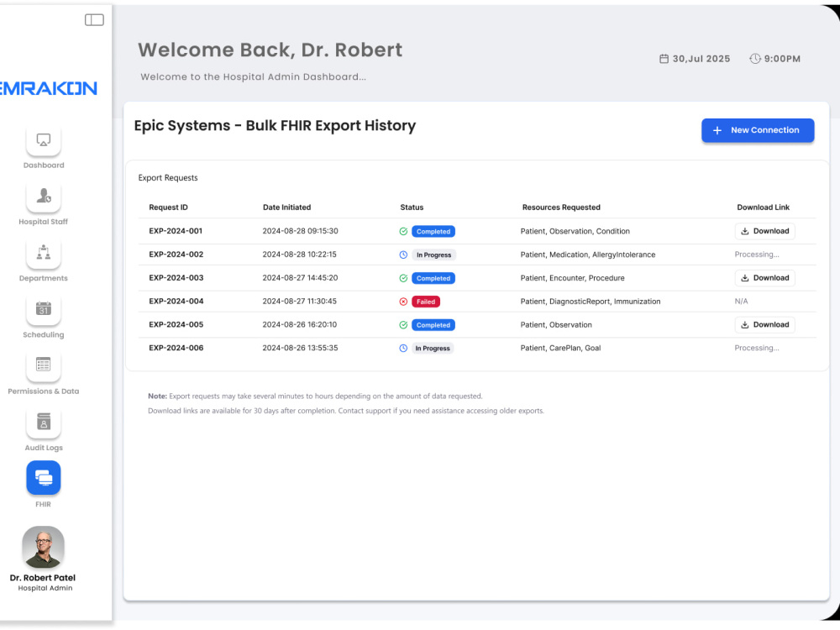Select request ID EXP-2024-001
This screenshot has width=840, height=630.
[x=176, y=232]
